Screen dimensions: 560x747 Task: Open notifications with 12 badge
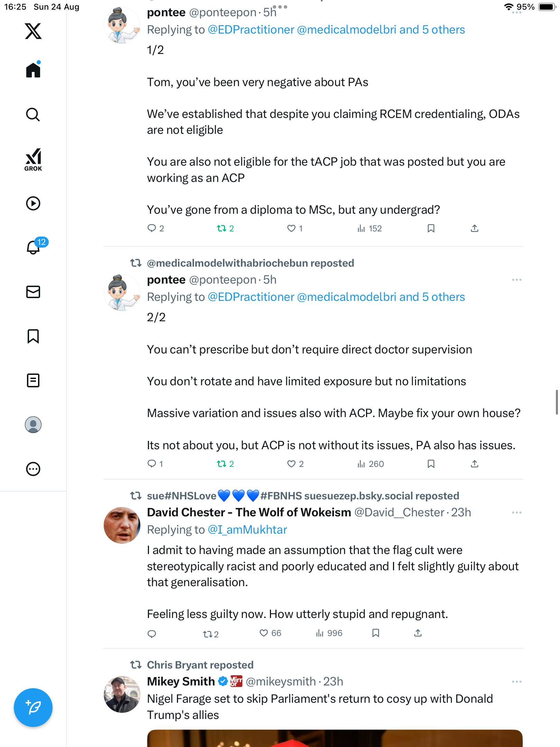(34, 247)
